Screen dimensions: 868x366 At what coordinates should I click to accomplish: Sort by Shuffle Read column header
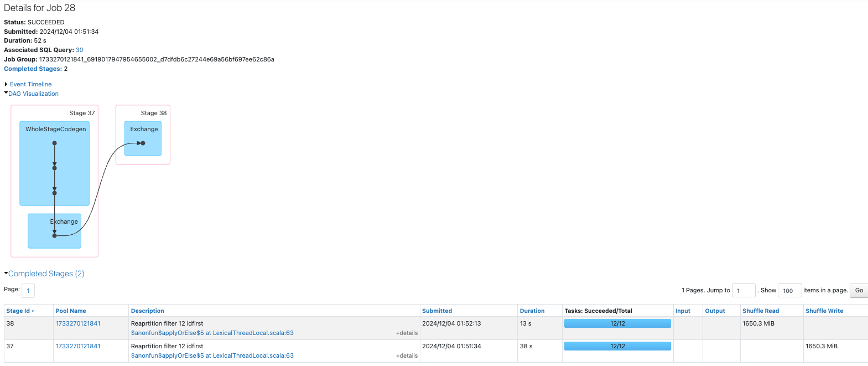761,311
